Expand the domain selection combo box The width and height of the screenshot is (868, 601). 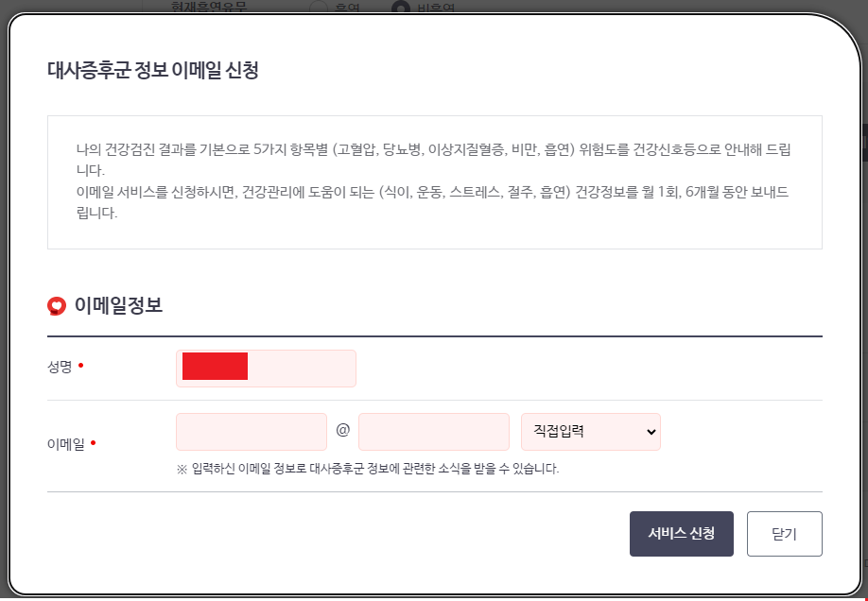coord(590,431)
